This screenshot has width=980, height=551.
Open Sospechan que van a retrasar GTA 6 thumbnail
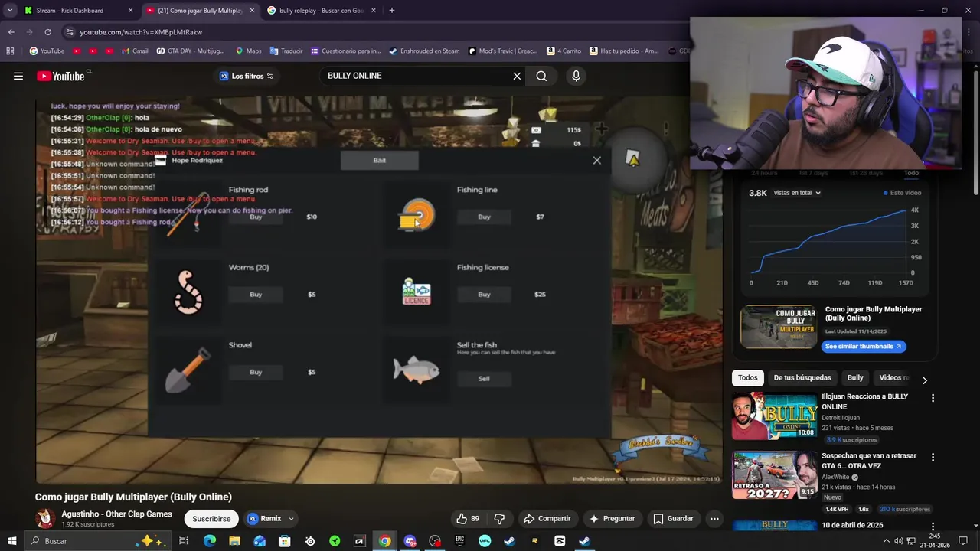coord(774,475)
